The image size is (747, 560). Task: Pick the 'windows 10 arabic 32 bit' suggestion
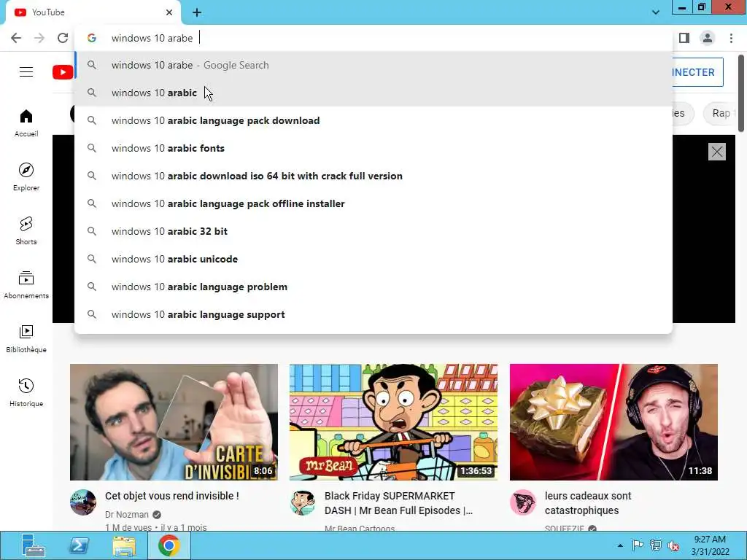(373, 231)
